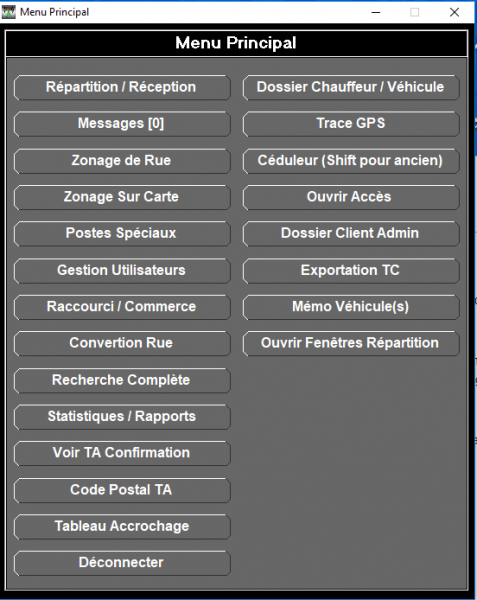This screenshot has width=477, height=600.
Task: Open Répartition / Réception
Action: (122, 88)
